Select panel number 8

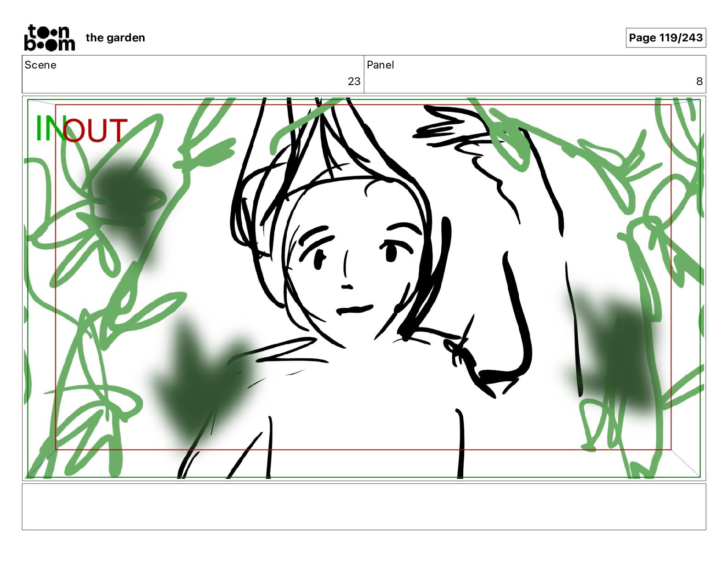pos(699,81)
